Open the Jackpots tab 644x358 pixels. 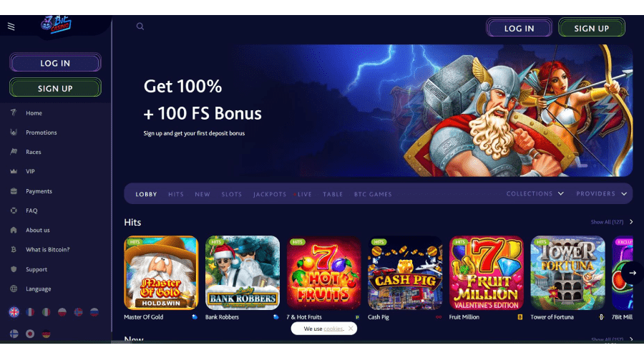pyautogui.click(x=270, y=195)
